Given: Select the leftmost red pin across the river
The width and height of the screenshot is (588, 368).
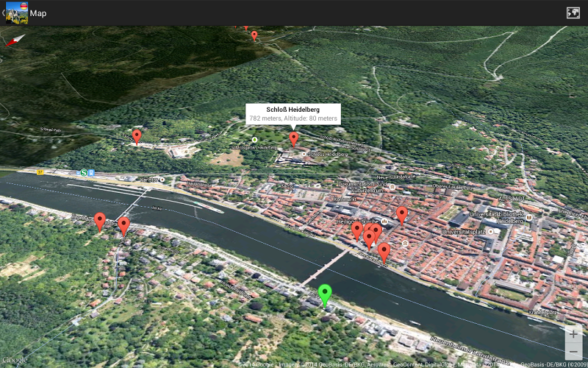Looking at the screenshot, I should point(100,222).
